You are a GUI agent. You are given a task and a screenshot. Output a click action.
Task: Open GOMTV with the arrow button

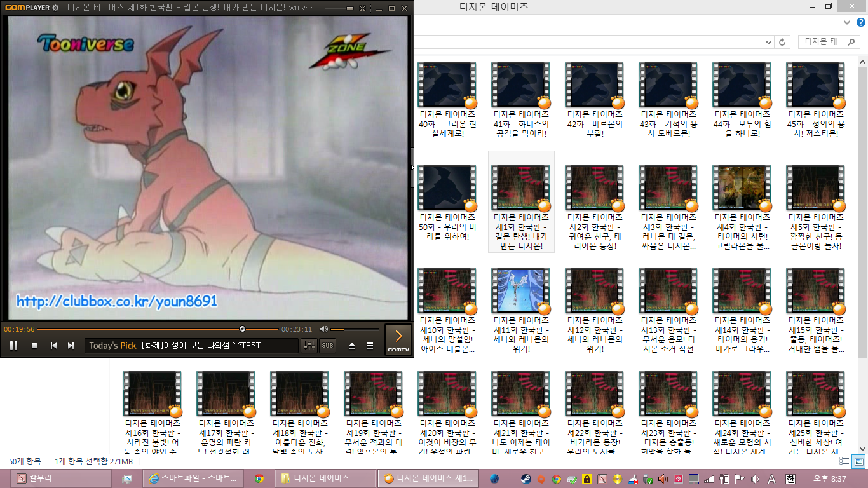(x=398, y=339)
